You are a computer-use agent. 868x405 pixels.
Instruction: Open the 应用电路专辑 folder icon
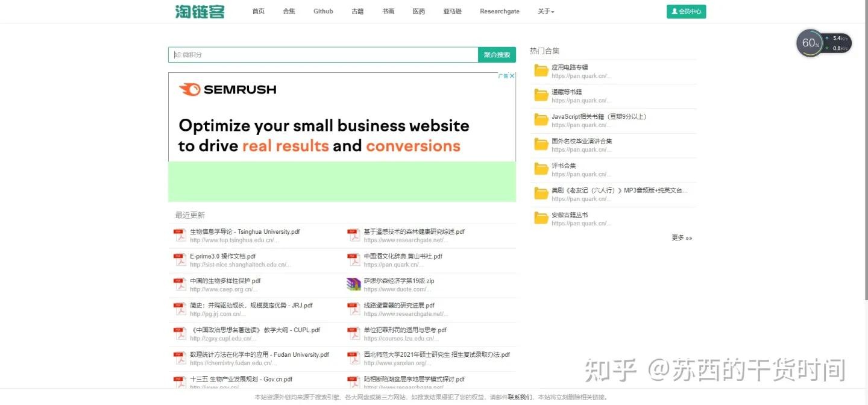click(x=541, y=71)
